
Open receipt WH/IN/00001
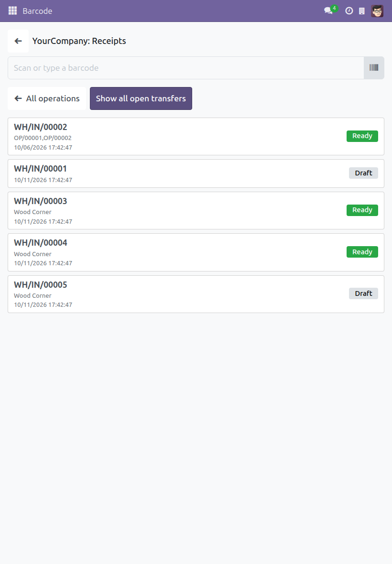[196, 174]
